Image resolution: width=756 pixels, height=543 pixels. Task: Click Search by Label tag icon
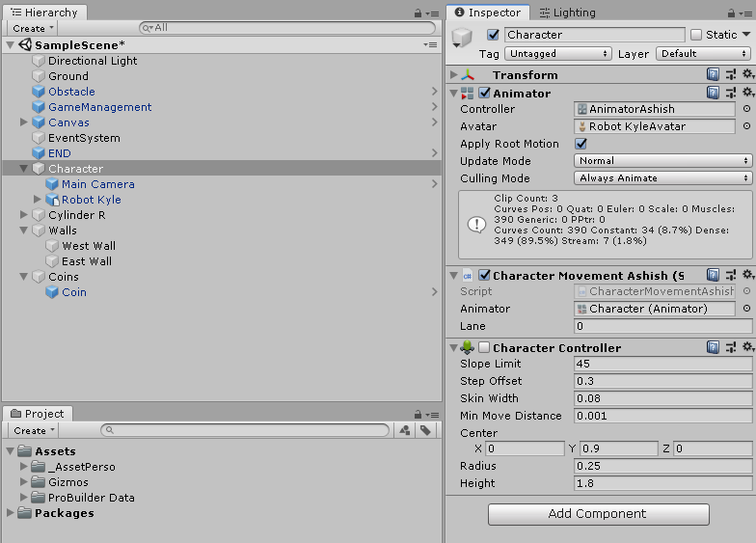pyautogui.click(x=425, y=430)
